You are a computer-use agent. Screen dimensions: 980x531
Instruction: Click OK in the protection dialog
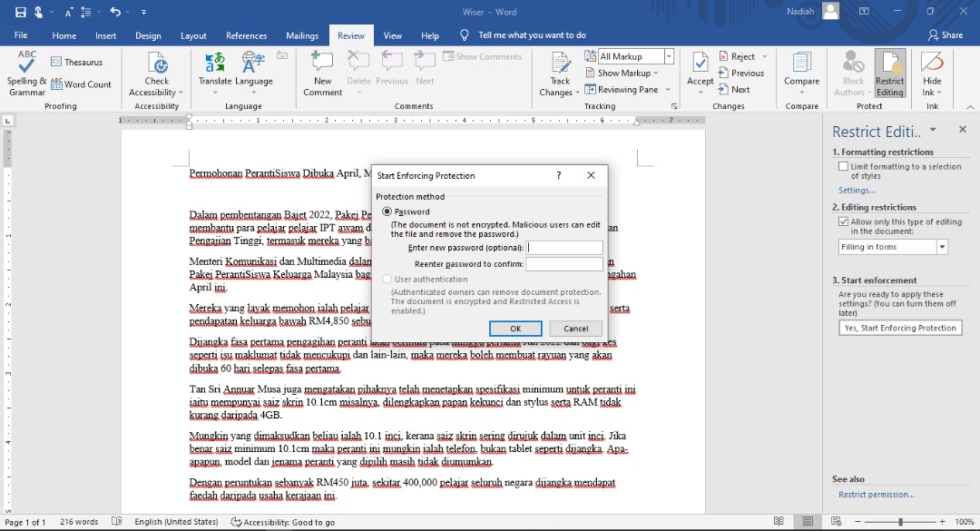pyautogui.click(x=515, y=329)
